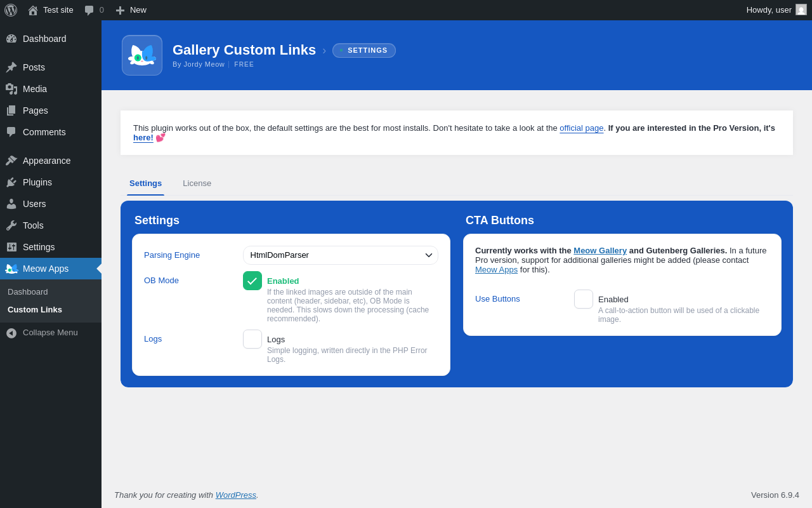Click the Comments speech bubble sidebar icon

click(x=11, y=132)
